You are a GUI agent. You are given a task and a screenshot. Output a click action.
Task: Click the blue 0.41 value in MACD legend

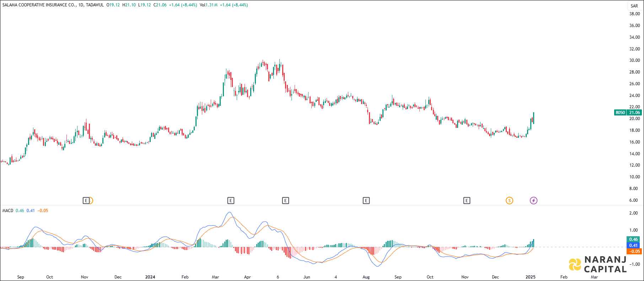pyautogui.click(x=31, y=211)
